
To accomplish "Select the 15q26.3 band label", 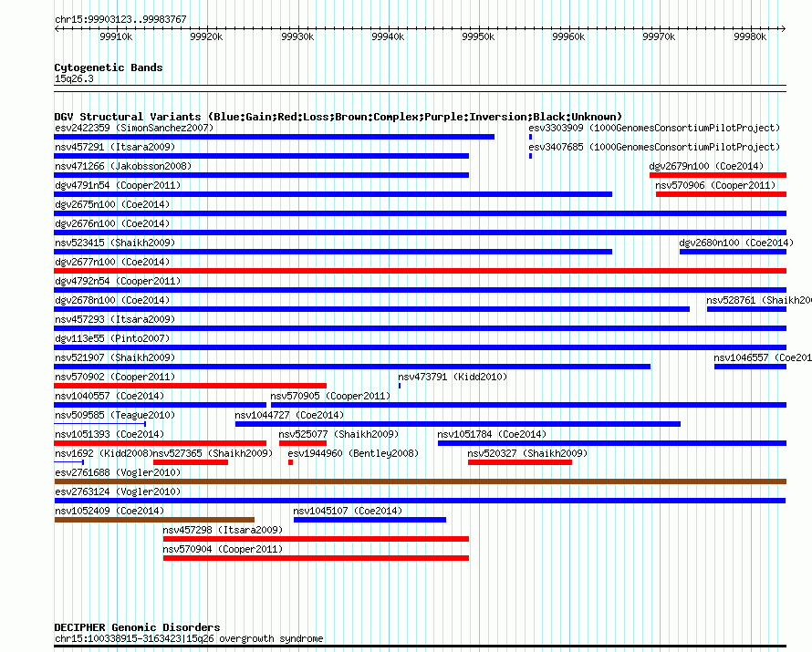I will [x=74, y=78].
